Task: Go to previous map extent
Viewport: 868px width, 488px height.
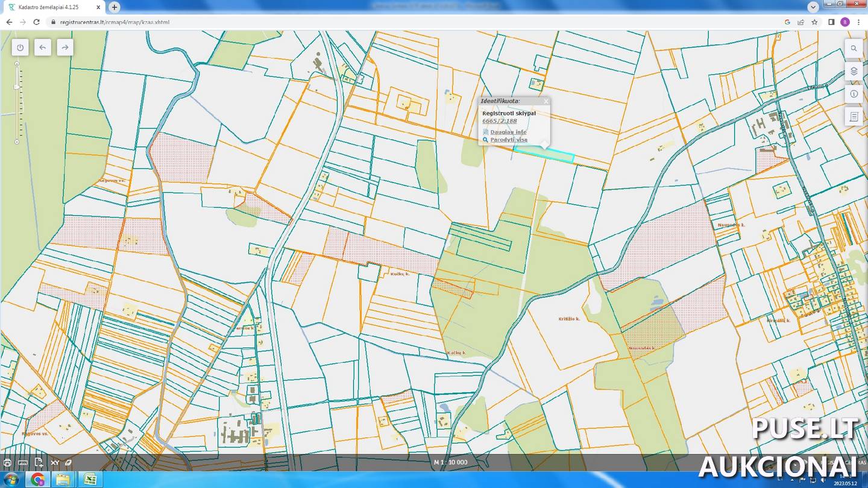Action: [x=43, y=48]
